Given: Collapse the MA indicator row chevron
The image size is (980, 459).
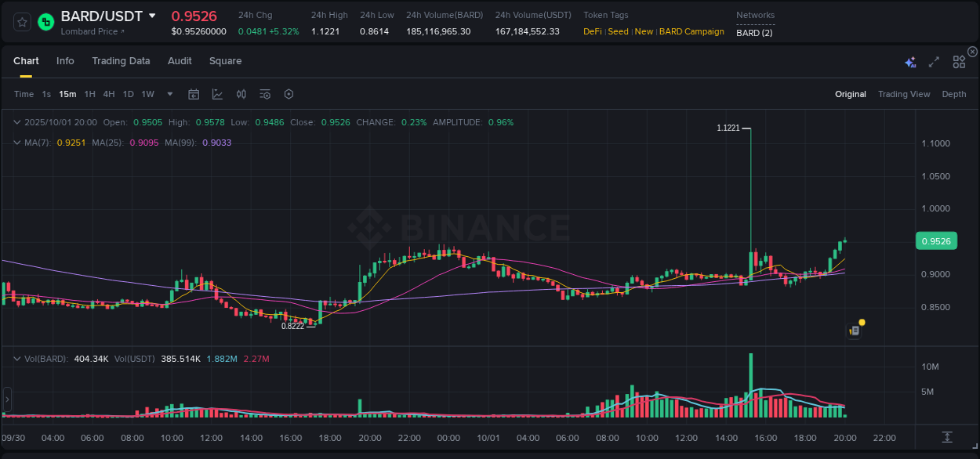Looking at the screenshot, I should [x=16, y=142].
